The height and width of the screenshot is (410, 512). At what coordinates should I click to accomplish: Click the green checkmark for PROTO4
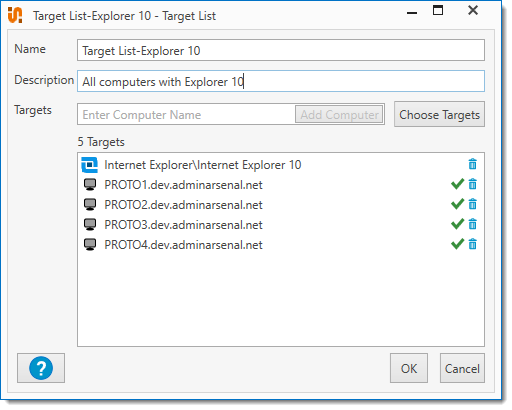(x=457, y=244)
